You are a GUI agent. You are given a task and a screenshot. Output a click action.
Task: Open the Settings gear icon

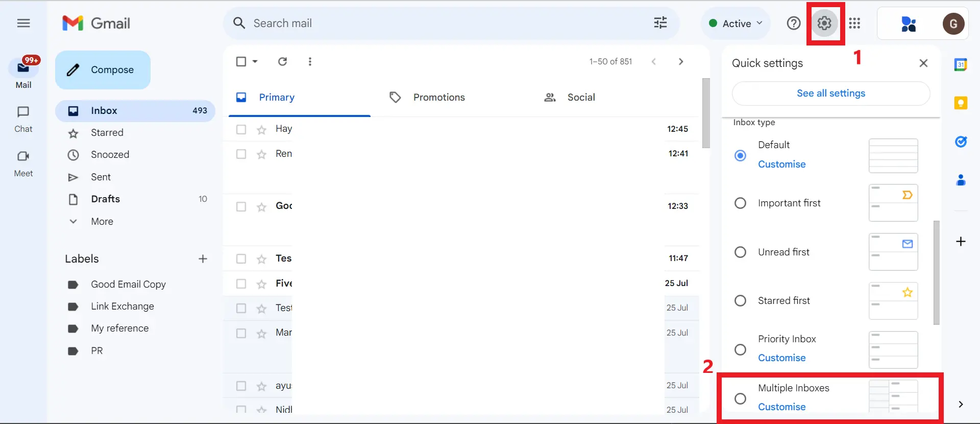(824, 23)
